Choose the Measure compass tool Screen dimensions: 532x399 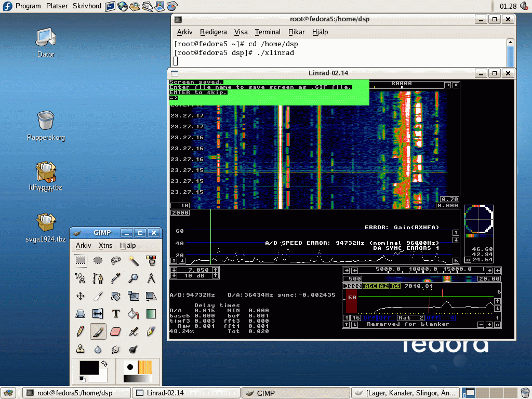coord(151,278)
